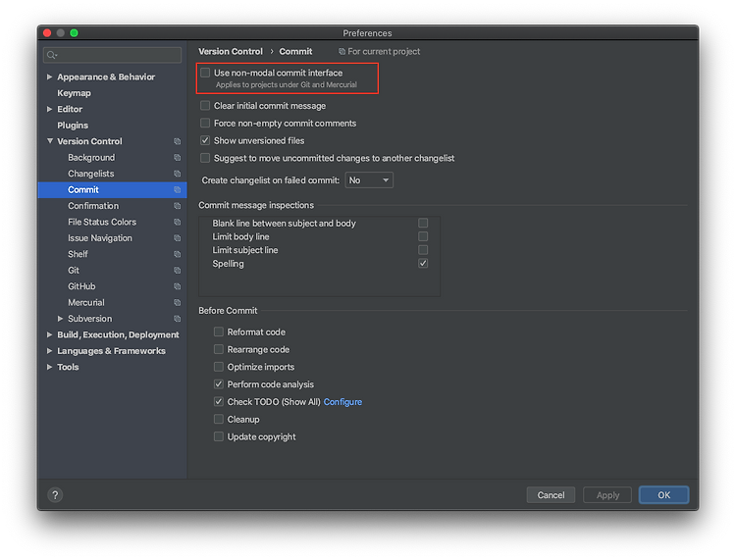Screen dimensions: 736x560
Task: Toggle Spelling commit message inspection
Action: pyautogui.click(x=423, y=264)
